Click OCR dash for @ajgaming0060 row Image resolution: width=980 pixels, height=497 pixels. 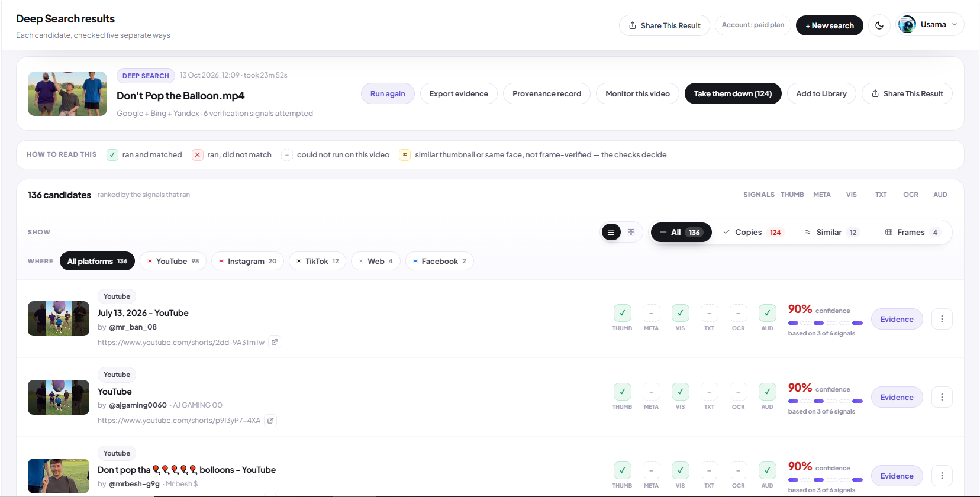[x=738, y=392]
